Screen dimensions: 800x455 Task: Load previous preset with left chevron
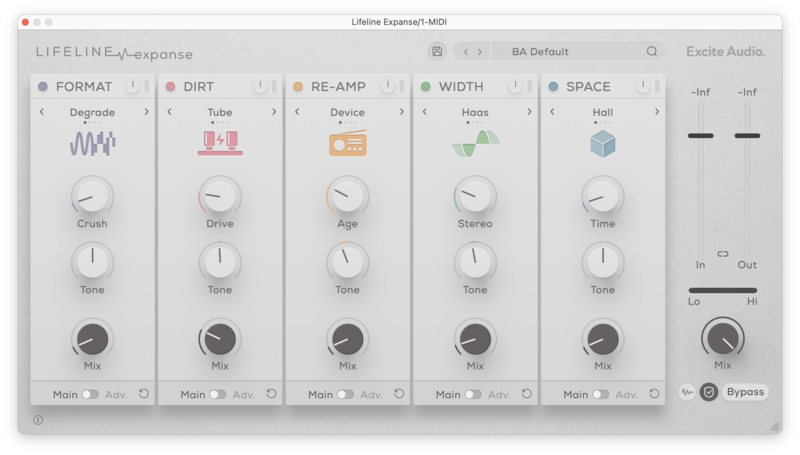coord(465,52)
